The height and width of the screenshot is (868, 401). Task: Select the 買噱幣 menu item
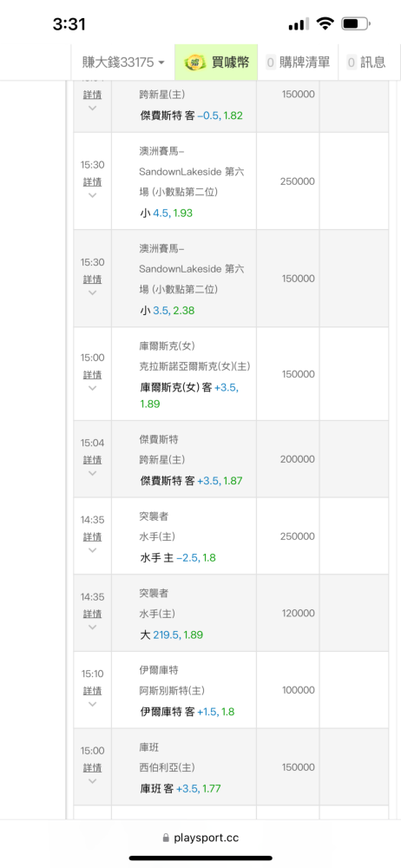click(216, 62)
